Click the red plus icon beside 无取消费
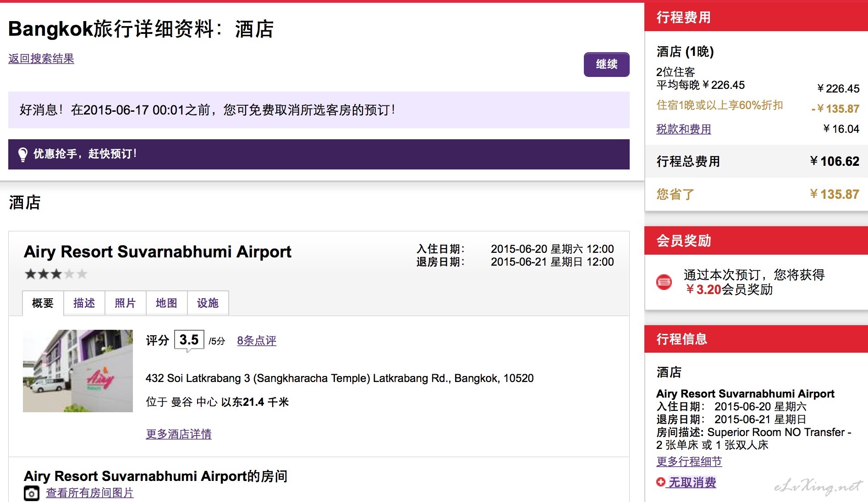 660,482
